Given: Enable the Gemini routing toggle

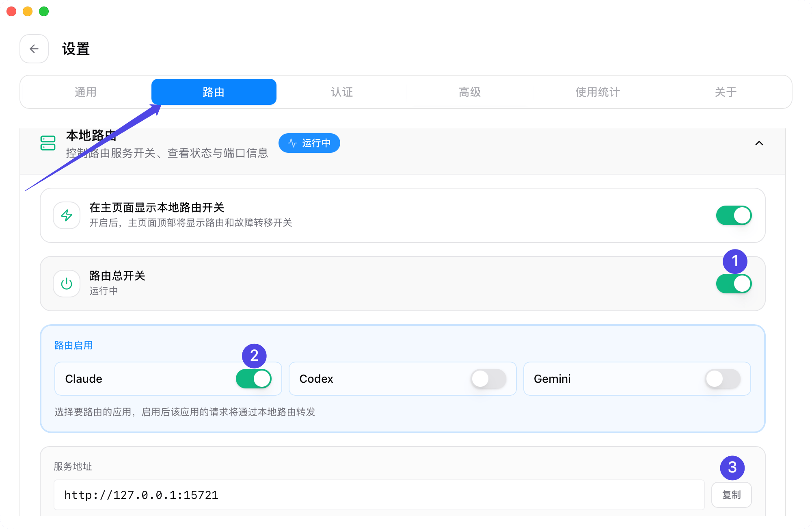Looking at the screenshot, I should coord(723,379).
